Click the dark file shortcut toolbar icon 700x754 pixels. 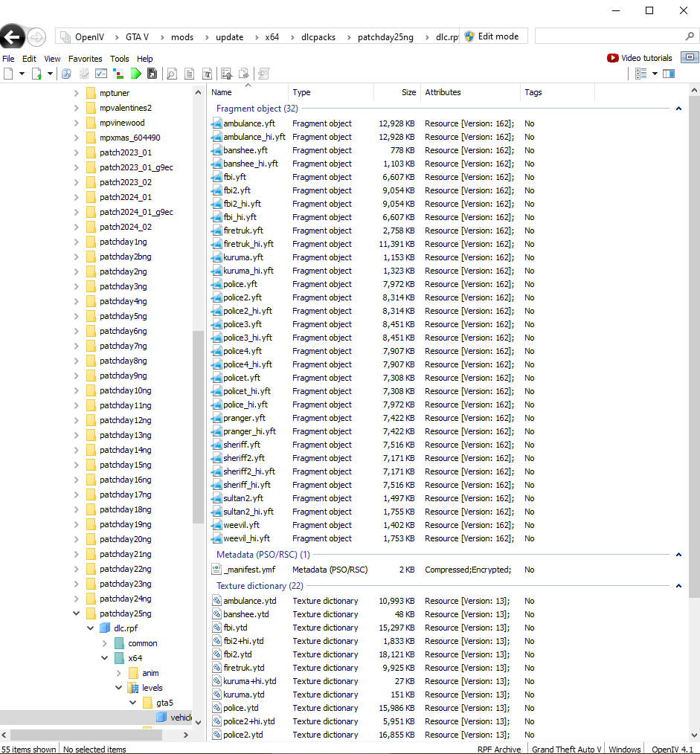tap(152, 74)
